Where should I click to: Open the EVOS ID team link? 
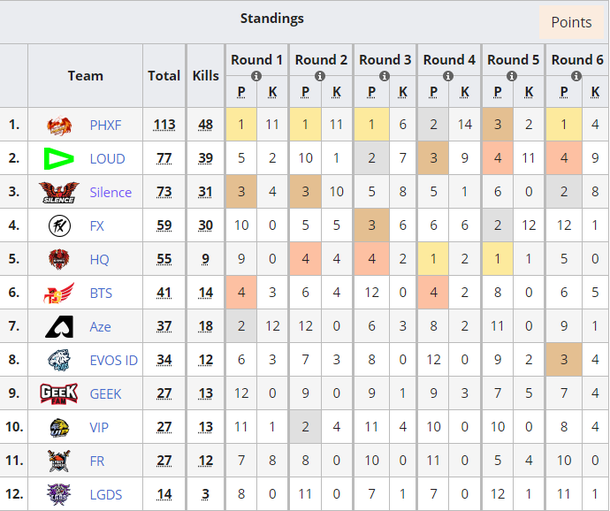[113, 361]
